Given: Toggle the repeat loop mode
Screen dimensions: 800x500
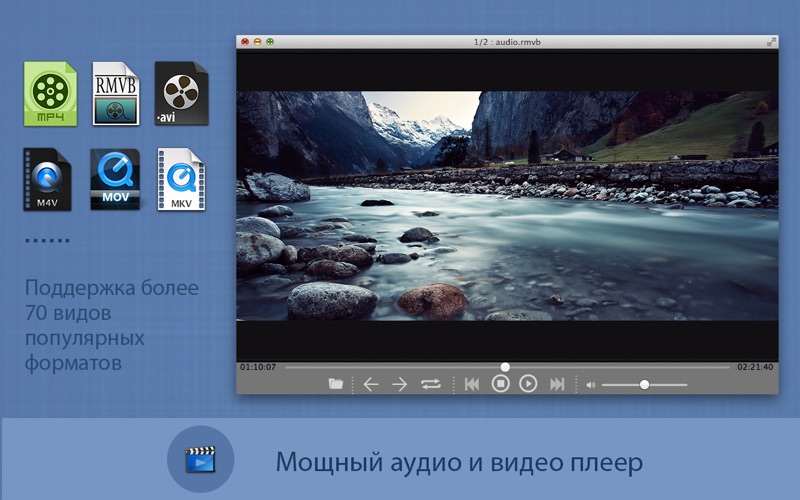Looking at the screenshot, I should point(431,384).
